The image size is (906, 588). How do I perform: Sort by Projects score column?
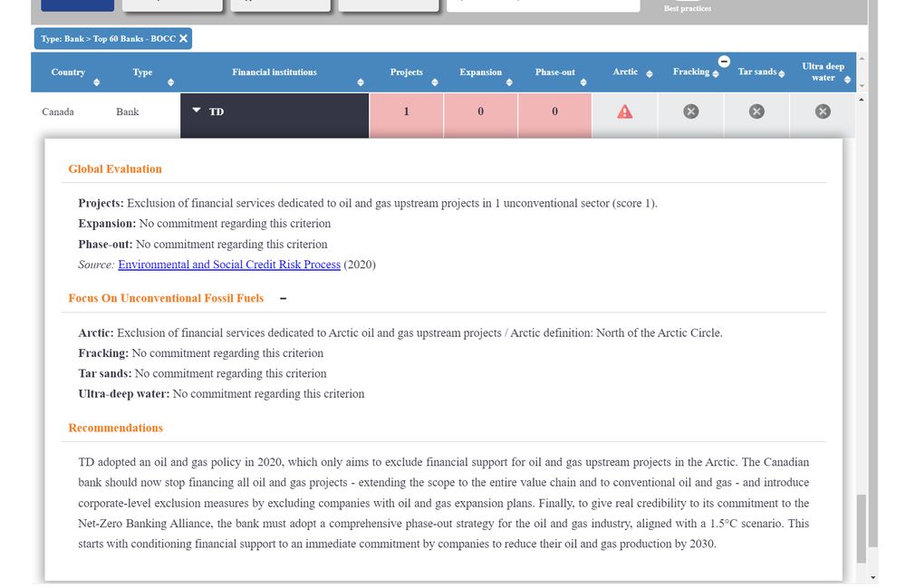435,82
